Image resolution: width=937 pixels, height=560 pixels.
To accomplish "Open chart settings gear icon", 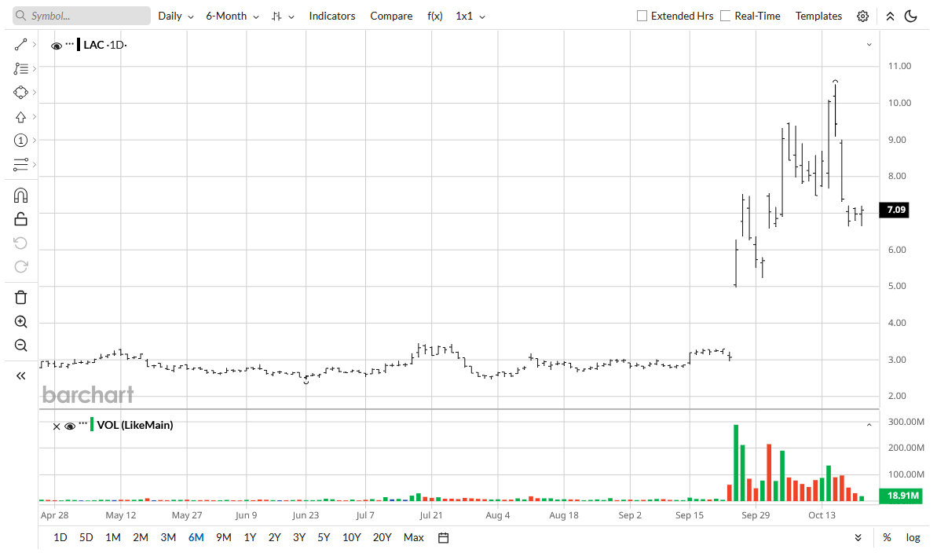I will (862, 16).
